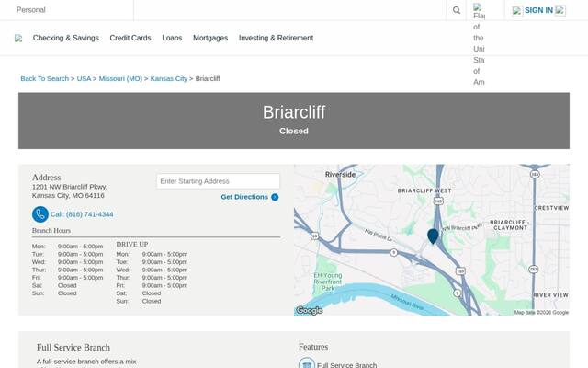Open Investing & Retirement menu
The height and width of the screenshot is (368, 588).
[276, 38]
